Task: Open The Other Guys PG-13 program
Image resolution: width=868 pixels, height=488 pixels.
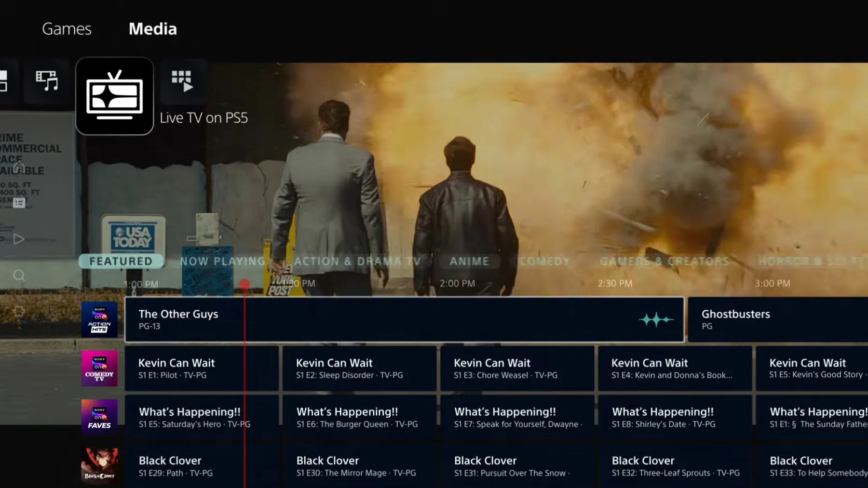Action: 405,319
